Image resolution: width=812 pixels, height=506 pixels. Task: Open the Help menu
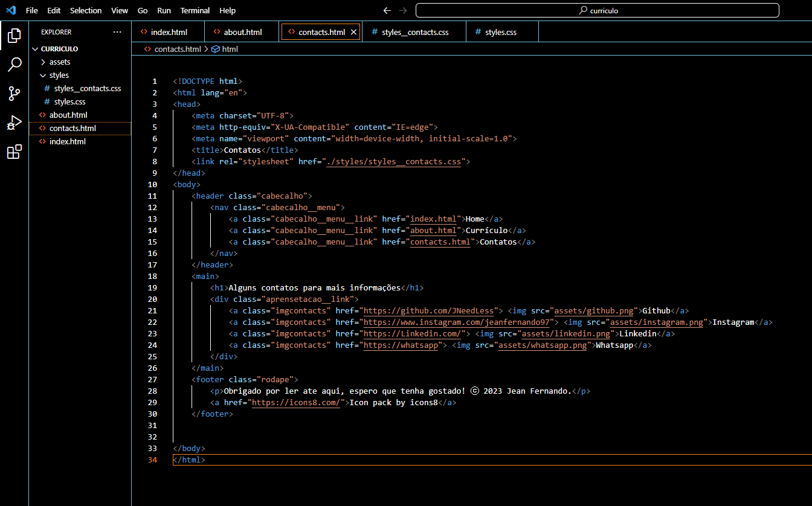[x=228, y=10]
